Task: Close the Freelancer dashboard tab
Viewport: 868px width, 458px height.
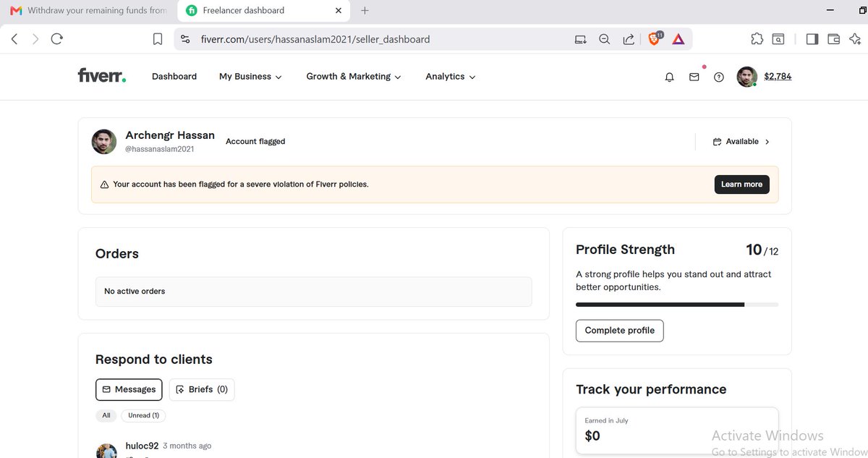Action: (339, 10)
